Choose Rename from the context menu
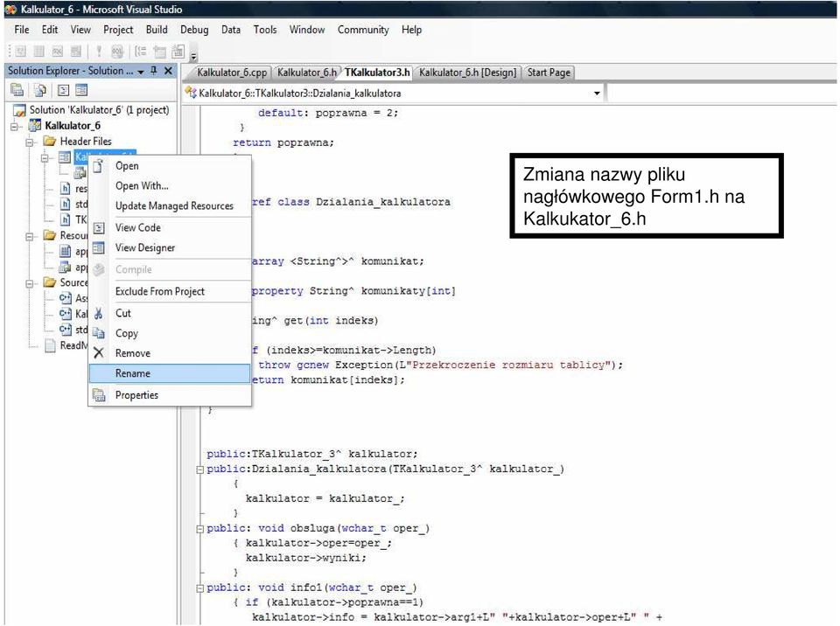Viewport: 840px width, 626px height. point(170,374)
